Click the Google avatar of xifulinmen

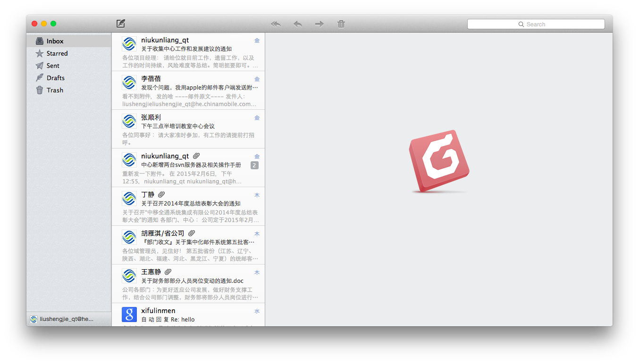[129, 314]
